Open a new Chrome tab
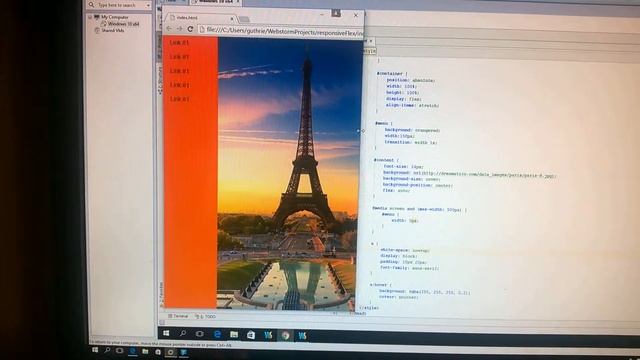Image resolution: width=640 pixels, height=360 pixels. click(244, 19)
